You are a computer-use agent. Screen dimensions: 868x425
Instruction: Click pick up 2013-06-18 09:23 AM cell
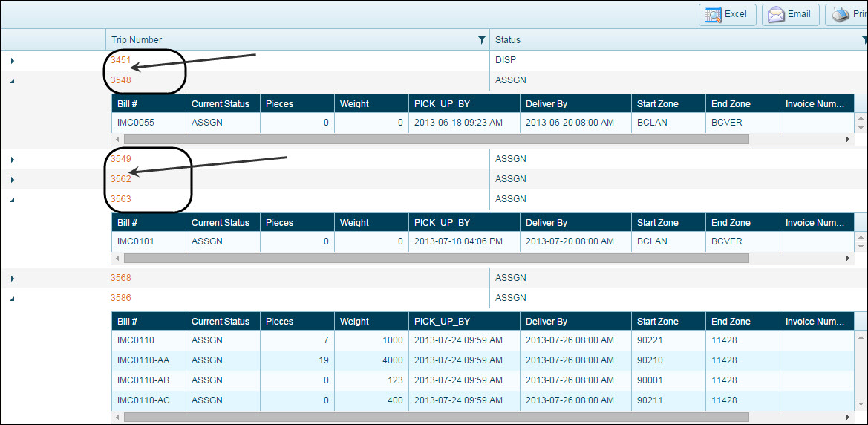(x=464, y=123)
